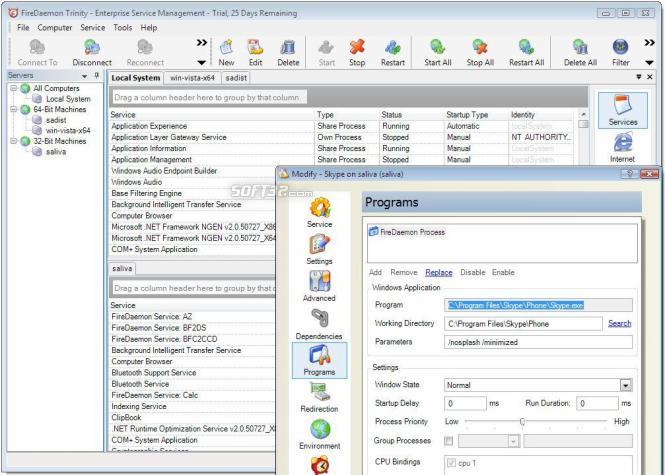Select saliva in the Servers tree
This screenshot has height=475, width=665.
(56, 151)
